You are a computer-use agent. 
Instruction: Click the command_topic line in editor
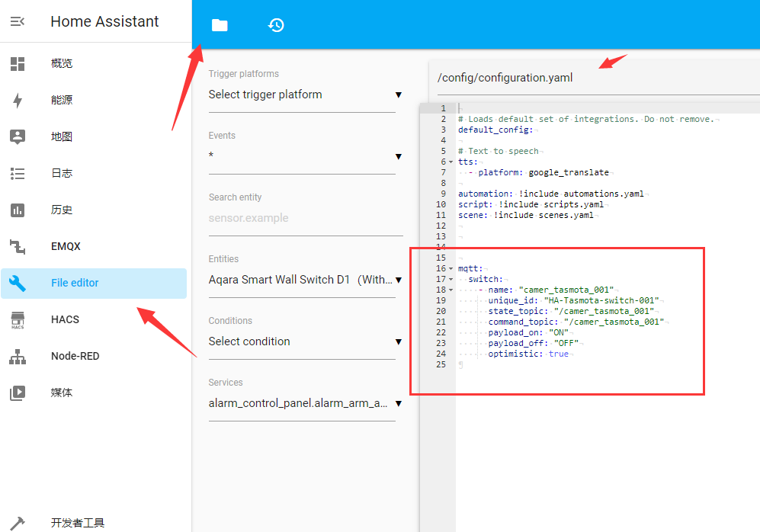click(x=576, y=322)
